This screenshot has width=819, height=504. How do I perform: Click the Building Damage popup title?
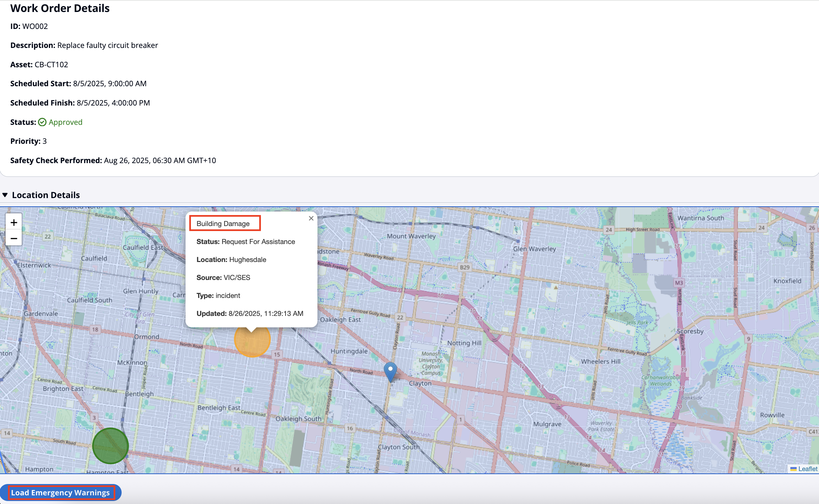(x=223, y=224)
